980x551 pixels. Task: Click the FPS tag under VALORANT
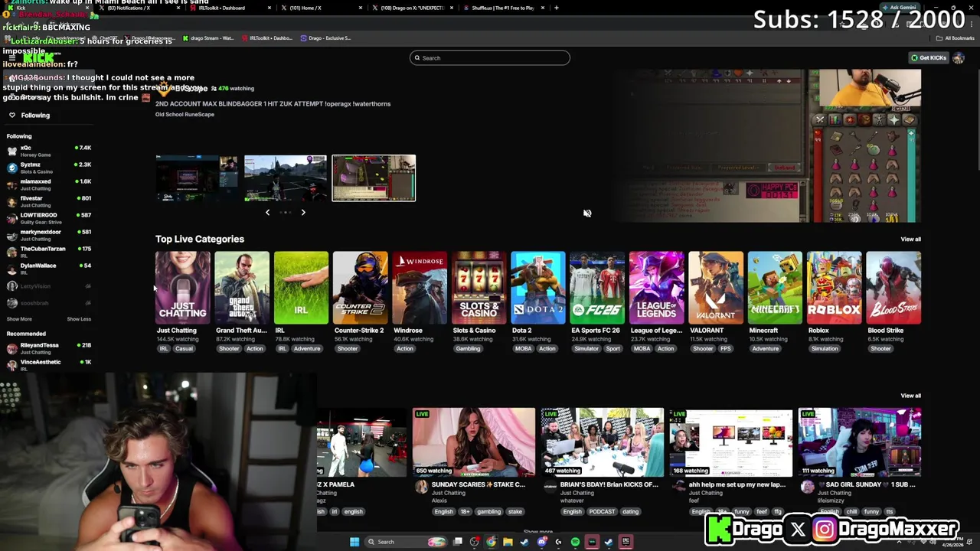pos(725,349)
